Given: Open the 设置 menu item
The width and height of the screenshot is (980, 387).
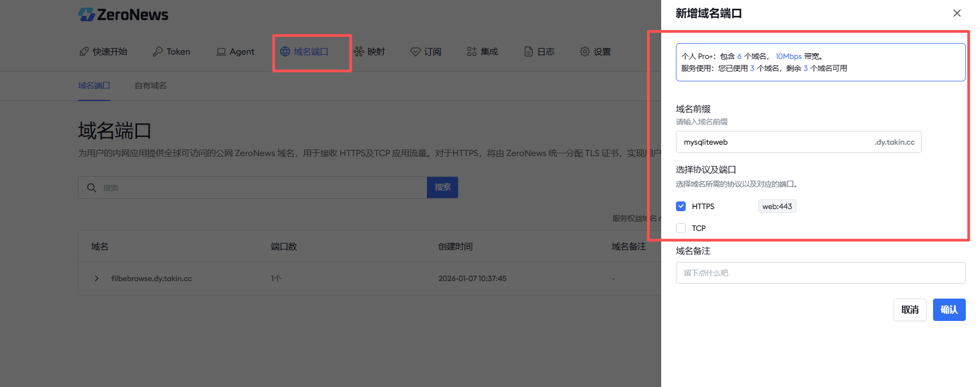Looking at the screenshot, I should pyautogui.click(x=596, y=51).
